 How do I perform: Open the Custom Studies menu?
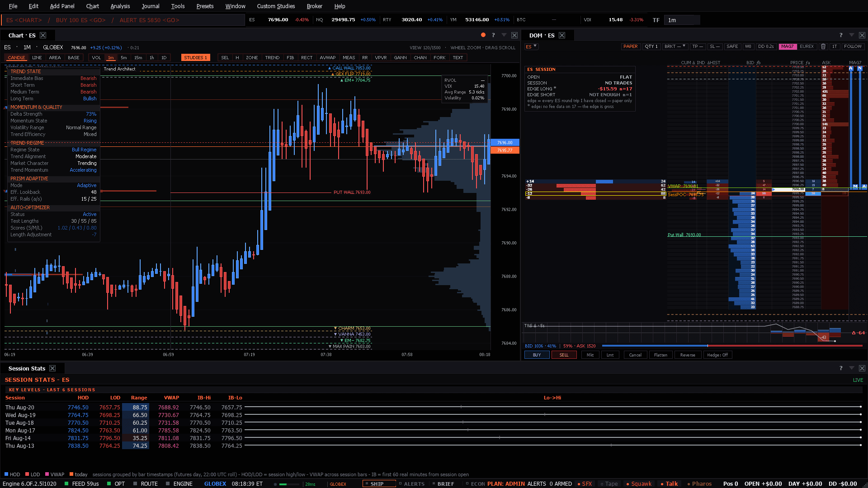tap(276, 6)
